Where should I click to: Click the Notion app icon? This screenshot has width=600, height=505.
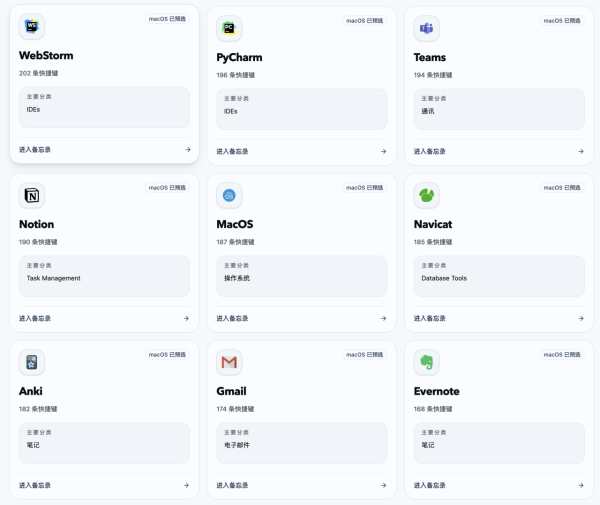(32, 195)
